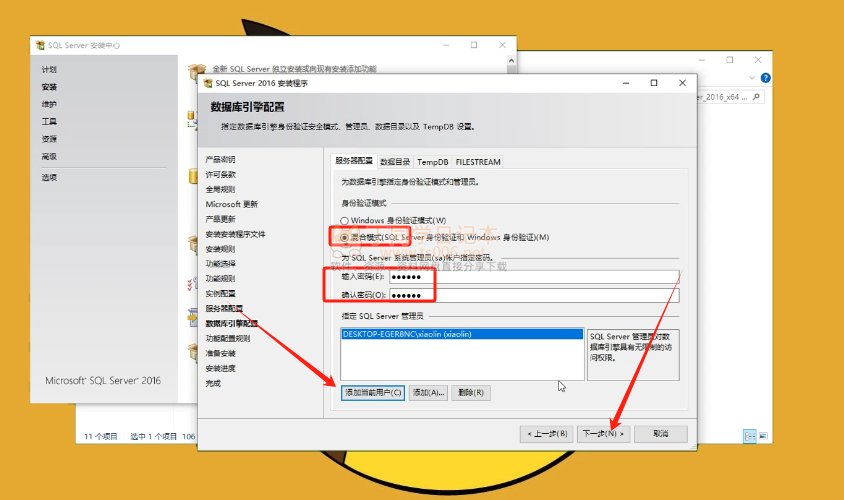Click the 11 个项目 status bar text

pos(101,436)
